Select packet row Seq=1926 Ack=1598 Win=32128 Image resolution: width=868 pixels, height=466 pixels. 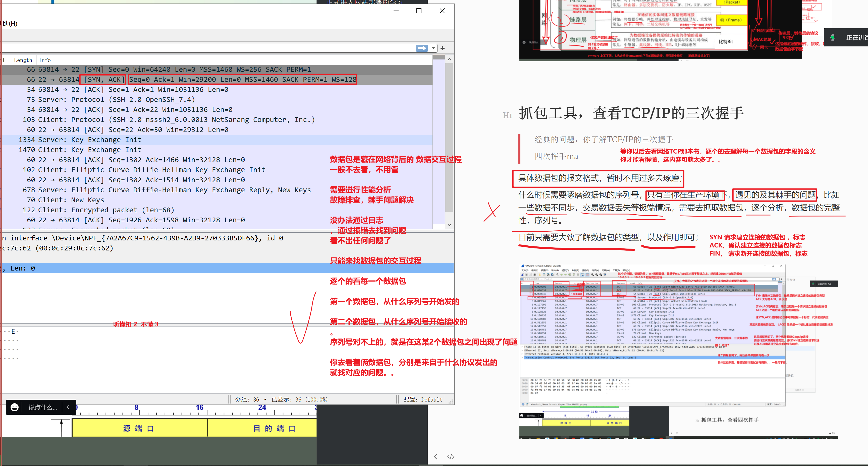[216, 220]
